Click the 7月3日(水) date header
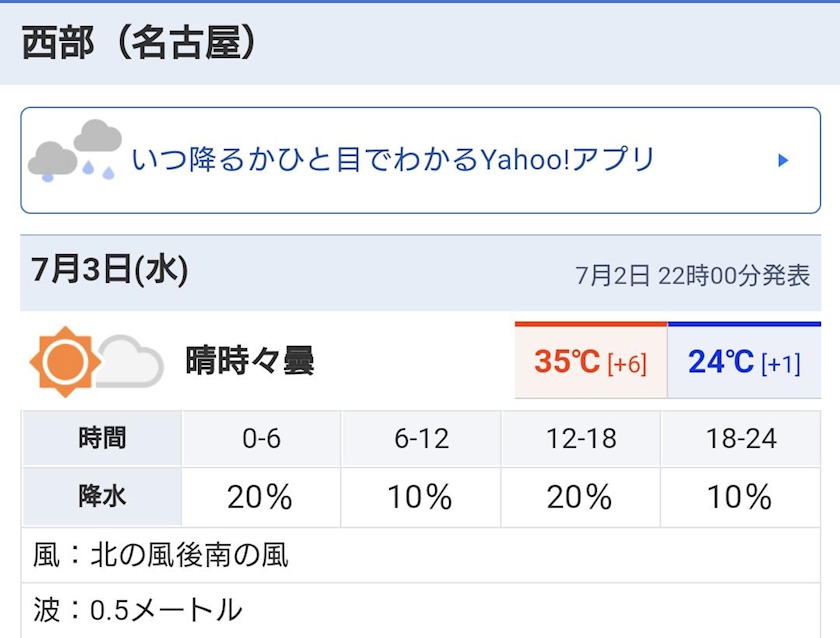Image resolution: width=840 pixels, height=638 pixels. tap(110, 270)
